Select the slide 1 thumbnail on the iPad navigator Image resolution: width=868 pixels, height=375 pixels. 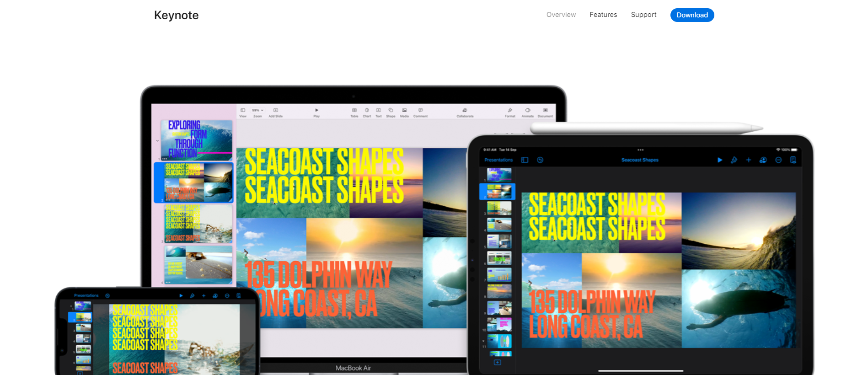499,174
